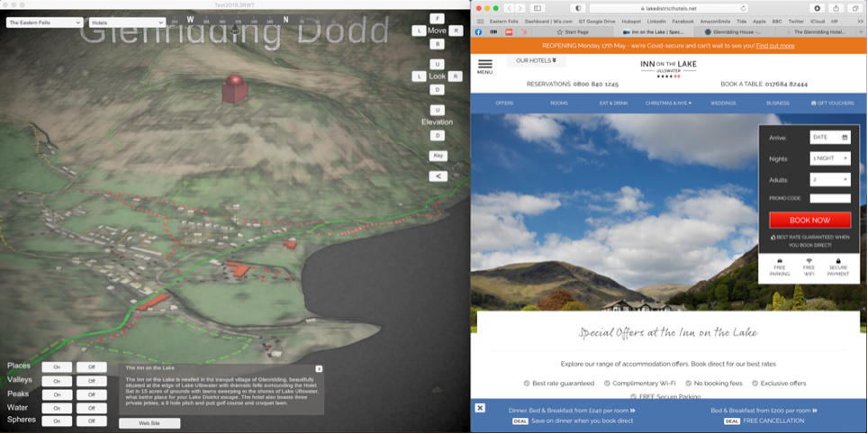
Task: Turn Places On
Action: 57,367
